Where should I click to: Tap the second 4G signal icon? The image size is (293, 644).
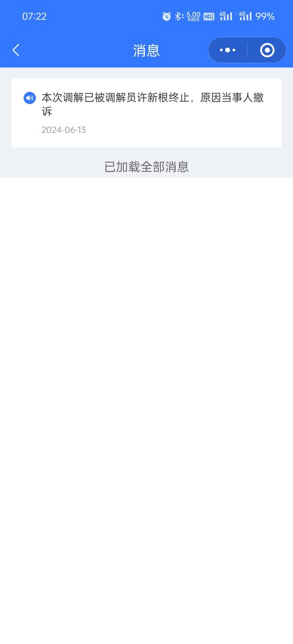(x=245, y=16)
